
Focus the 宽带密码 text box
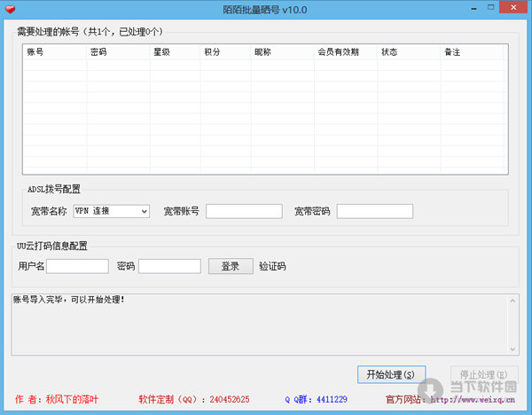point(374,211)
